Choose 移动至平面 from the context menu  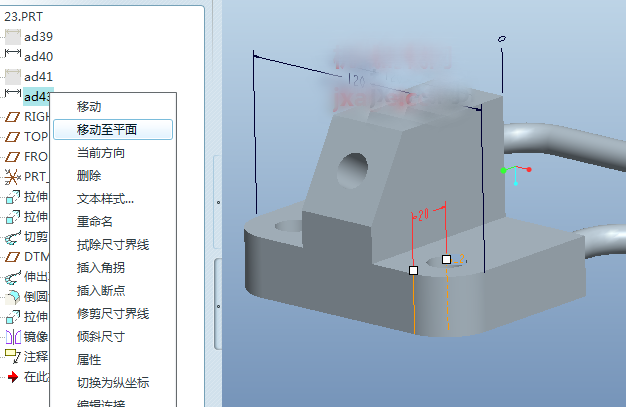point(113,129)
